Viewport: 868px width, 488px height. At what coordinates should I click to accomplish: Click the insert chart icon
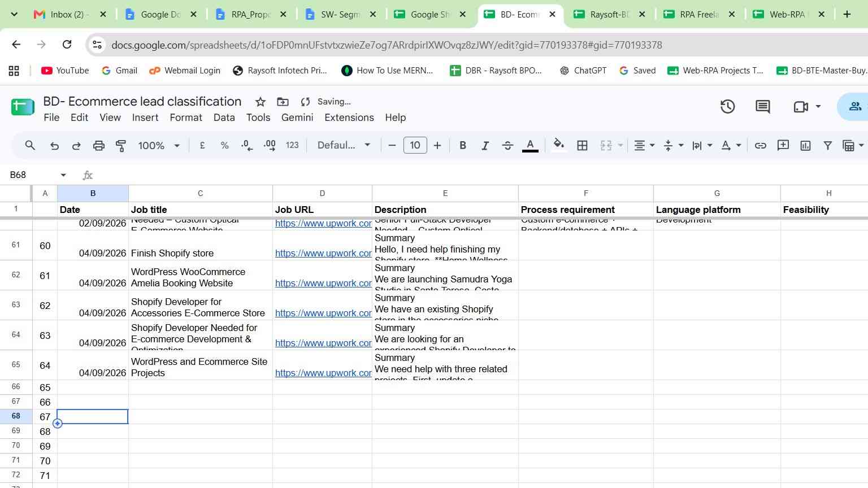(805, 146)
